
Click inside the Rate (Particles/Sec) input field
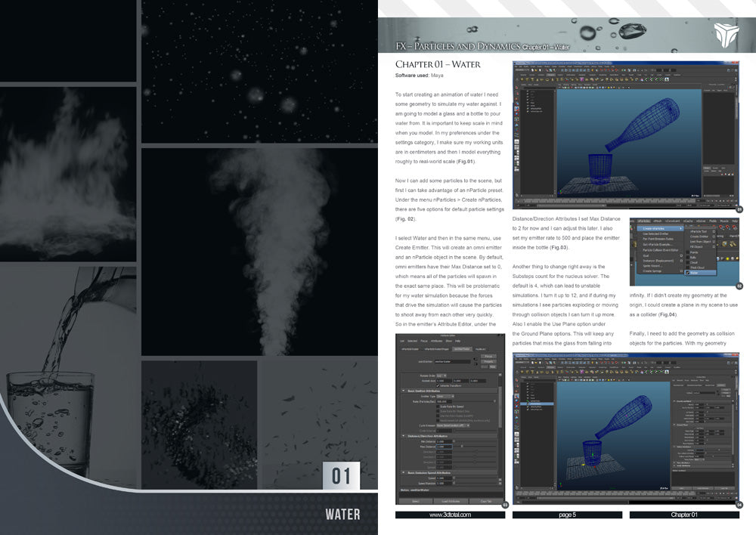(445, 400)
